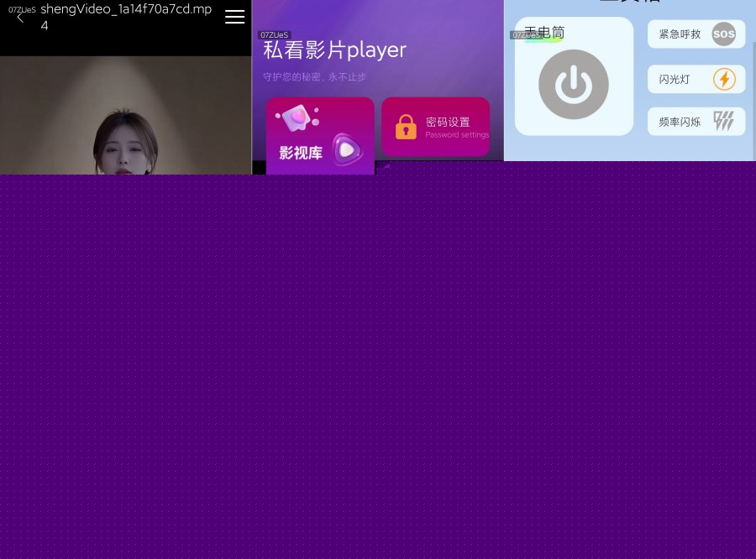
Task: Click the 守护您的秘密 slogan text
Action: 314,77
